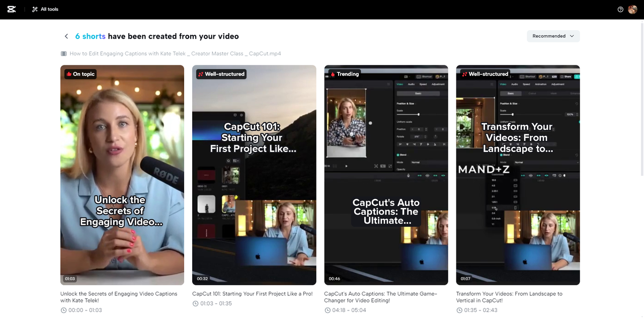Open the help question mark icon

(620, 9)
